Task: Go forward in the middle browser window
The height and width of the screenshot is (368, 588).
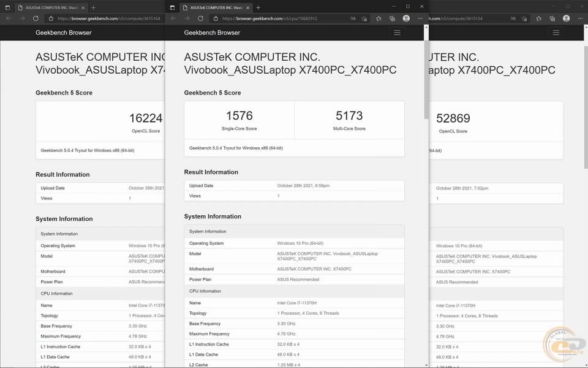Action: (x=187, y=18)
